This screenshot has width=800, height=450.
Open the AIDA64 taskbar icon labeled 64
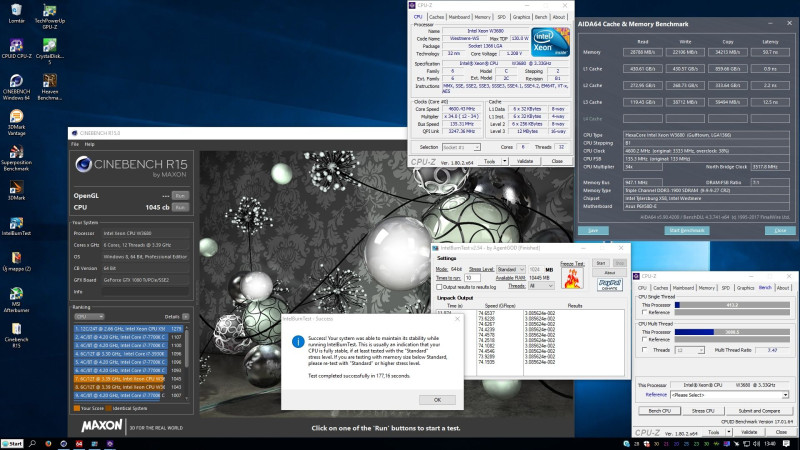[79, 444]
